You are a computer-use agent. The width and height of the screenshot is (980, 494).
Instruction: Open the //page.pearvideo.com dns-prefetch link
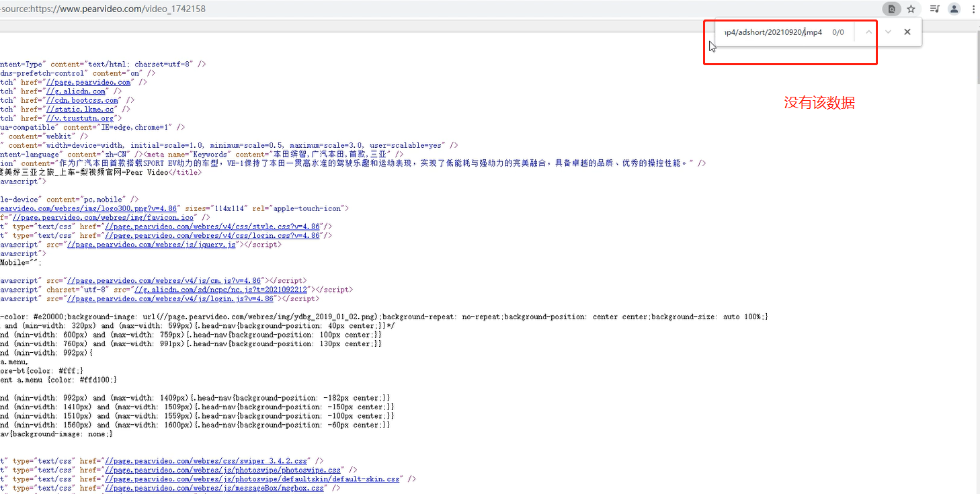[88, 82]
